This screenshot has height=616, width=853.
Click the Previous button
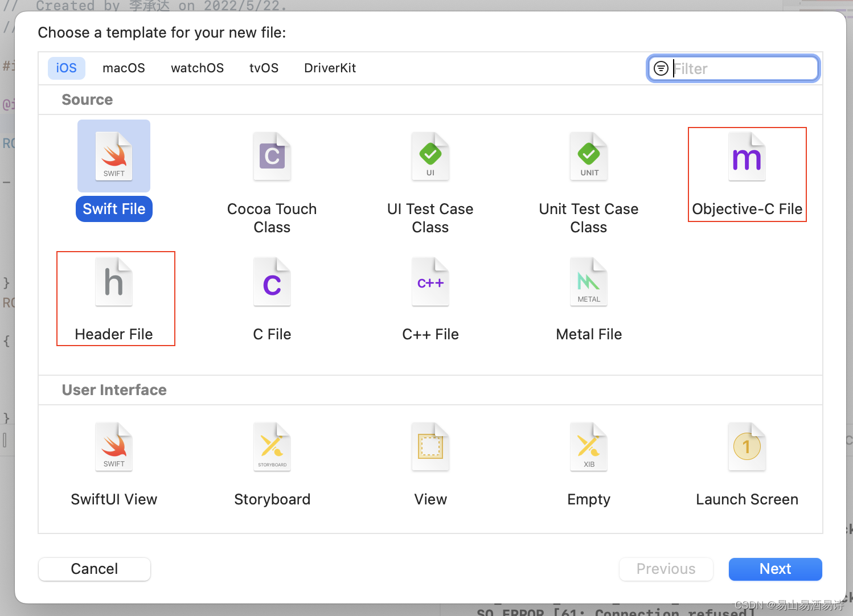pyautogui.click(x=666, y=569)
